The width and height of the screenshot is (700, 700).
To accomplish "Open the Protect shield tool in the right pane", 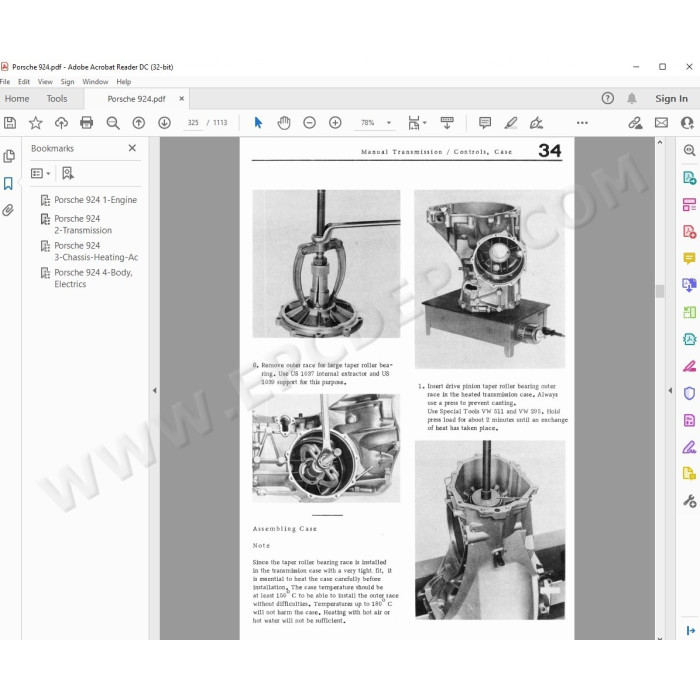I will click(x=689, y=393).
